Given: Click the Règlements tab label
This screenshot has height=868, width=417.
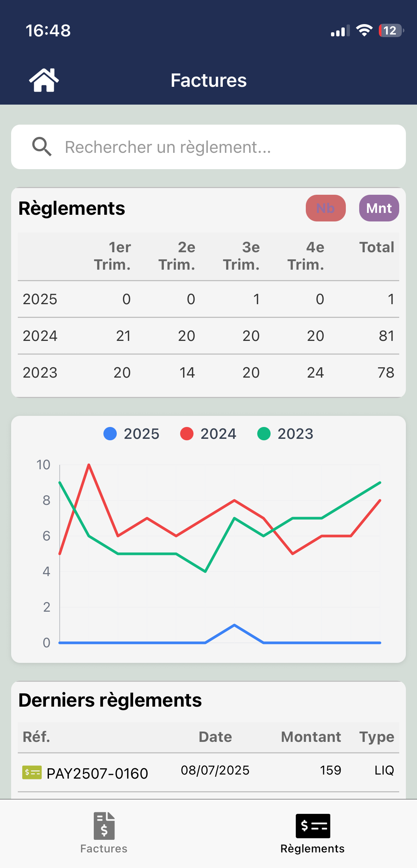Looking at the screenshot, I should [x=312, y=849].
